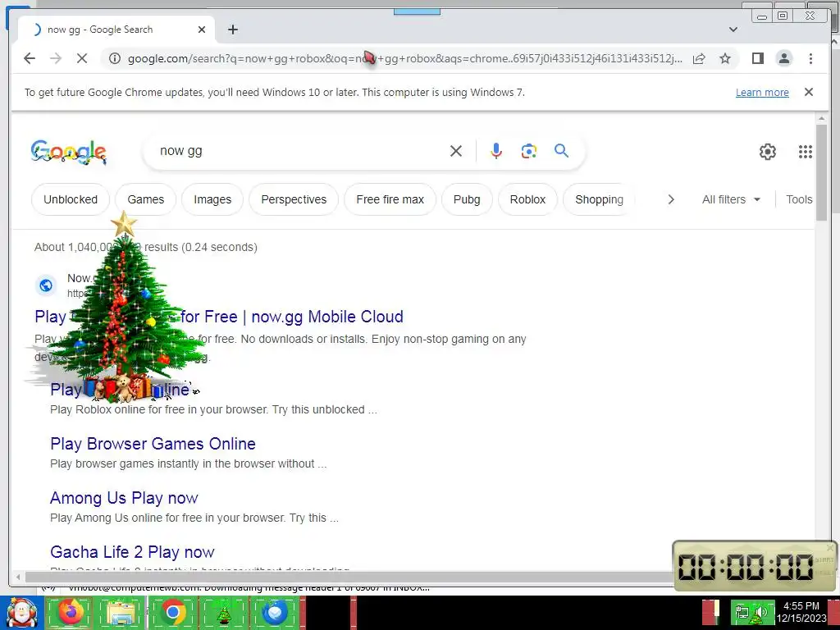Expand the tab search dropdown arrow
Viewport: 840px width, 630px height.
coord(733,30)
